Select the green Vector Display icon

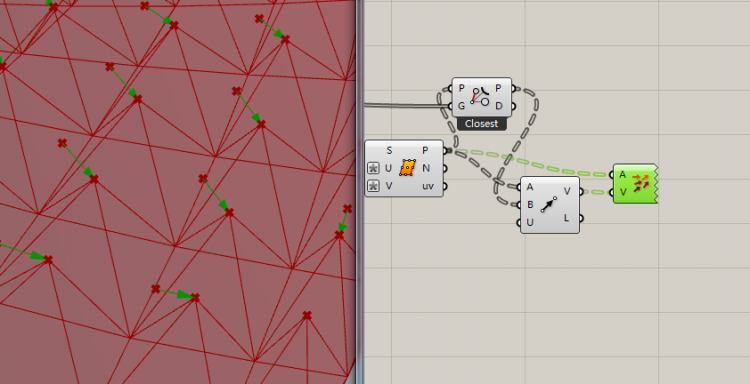[641, 184]
